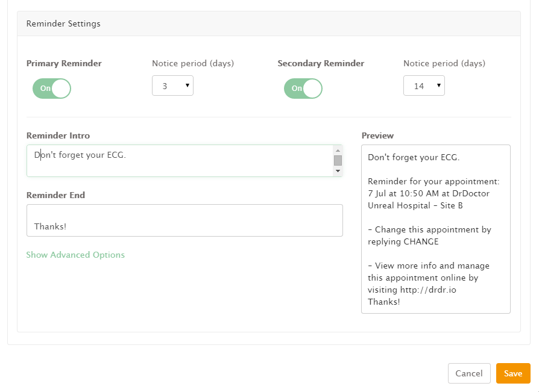Open the secondary notice period dropdown showing 14
The image size is (539, 392).
click(424, 86)
